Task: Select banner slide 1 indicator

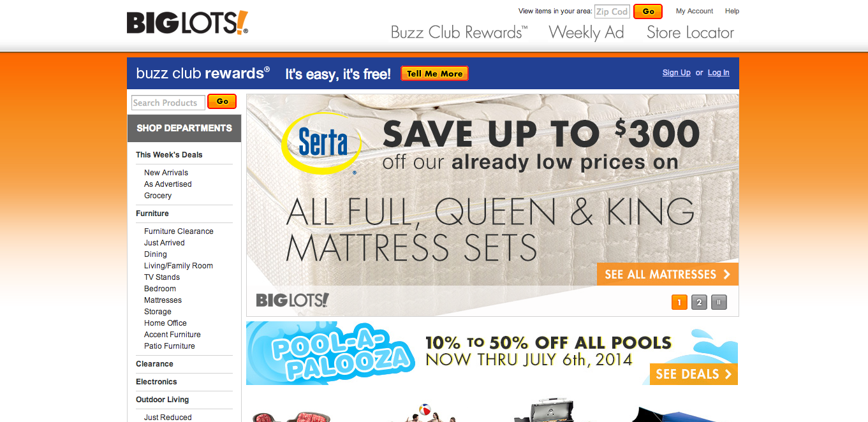Action: point(679,302)
